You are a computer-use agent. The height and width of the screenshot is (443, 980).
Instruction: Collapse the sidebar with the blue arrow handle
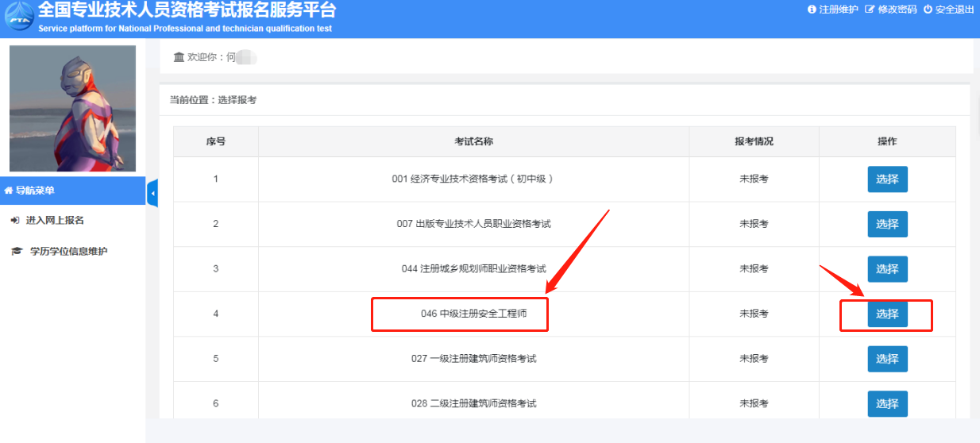pos(152,193)
